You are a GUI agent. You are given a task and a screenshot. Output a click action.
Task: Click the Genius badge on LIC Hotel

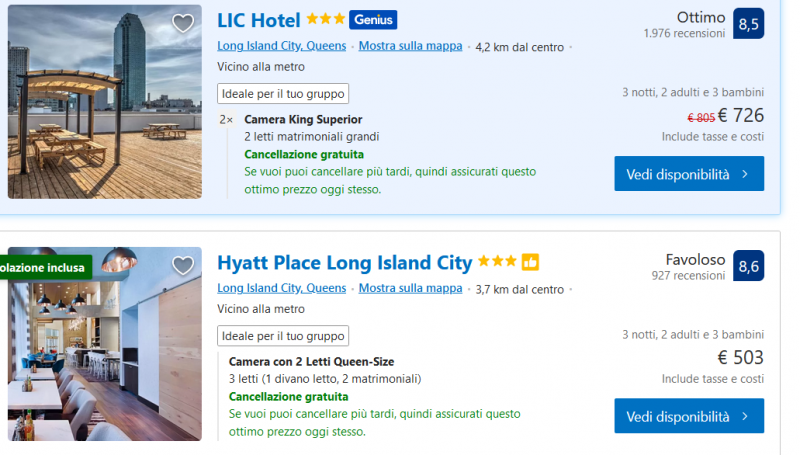tap(373, 20)
